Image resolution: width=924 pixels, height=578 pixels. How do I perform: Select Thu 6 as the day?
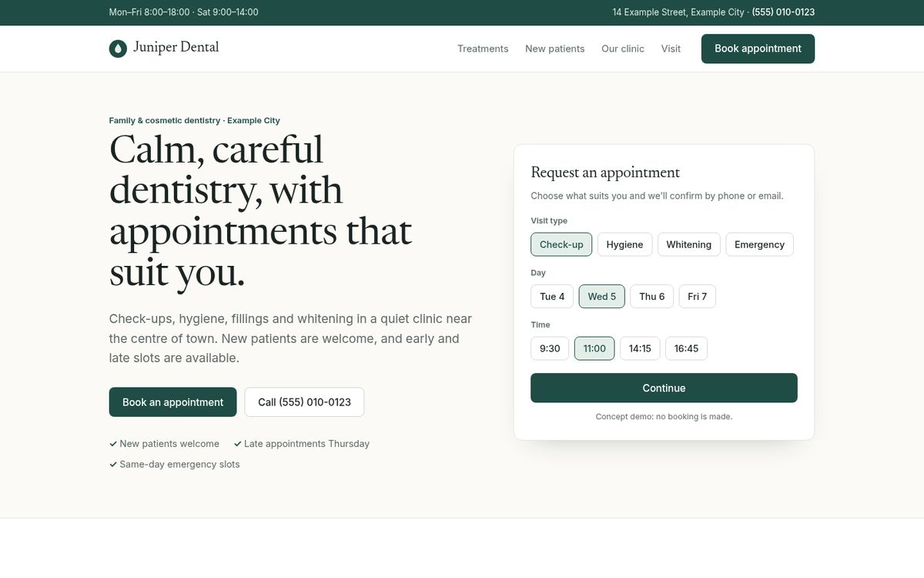click(652, 297)
